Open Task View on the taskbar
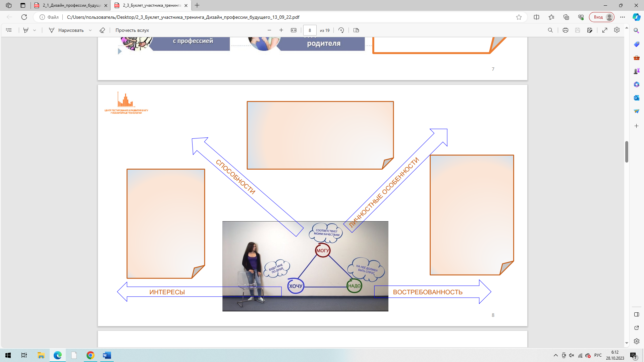Viewport: 644px width, 362px height. (24, 355)
